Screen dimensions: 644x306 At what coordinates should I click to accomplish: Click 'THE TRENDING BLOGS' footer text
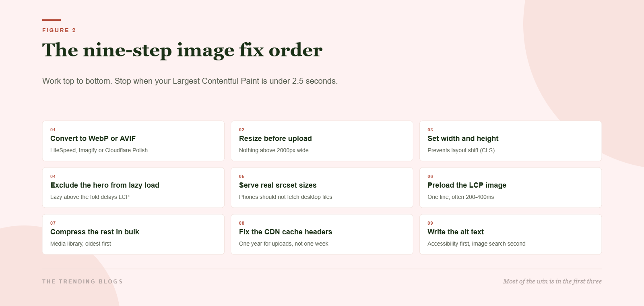coord(83,281)
